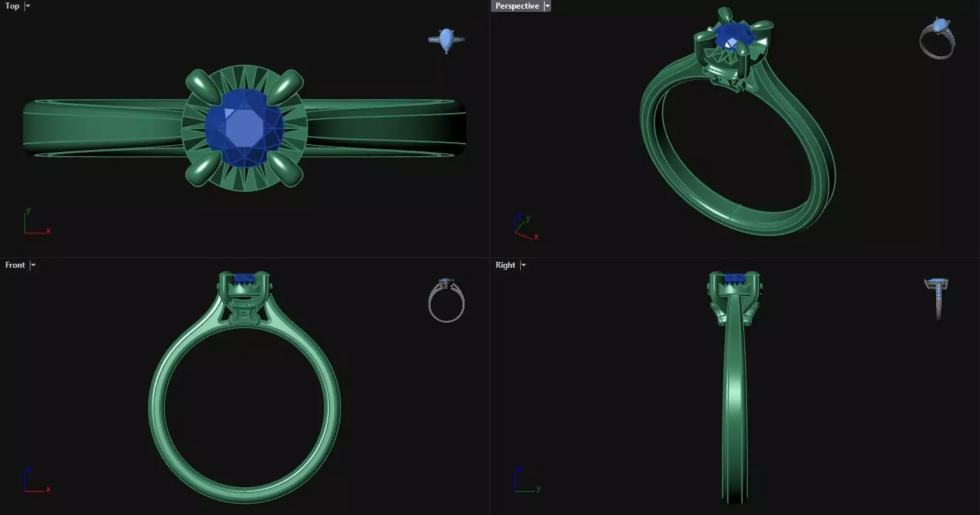Select the blue gemstone in Top viewport
Viewport: 980px width, 515px height.
244,128
